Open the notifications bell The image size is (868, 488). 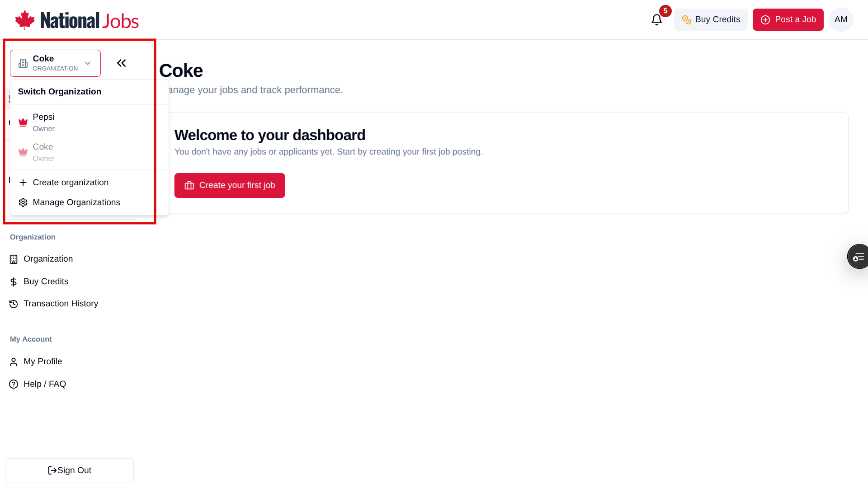coord(656,20)
